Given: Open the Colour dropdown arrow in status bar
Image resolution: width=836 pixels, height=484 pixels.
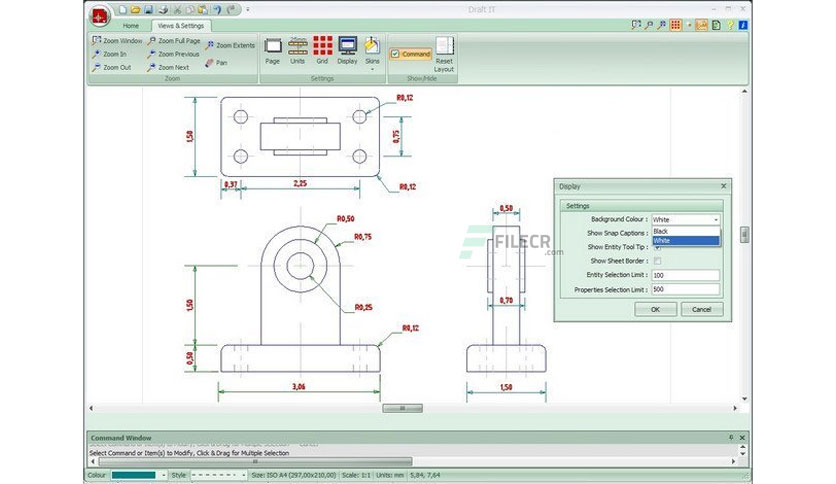Looking at the screenshot, I should (163, 475).
